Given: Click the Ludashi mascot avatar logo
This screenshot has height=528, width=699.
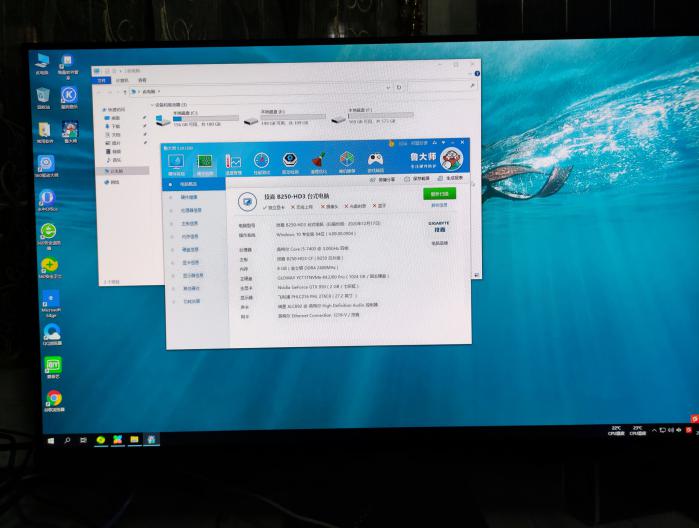Looking at the screenshot, I should tap(451, 159).
